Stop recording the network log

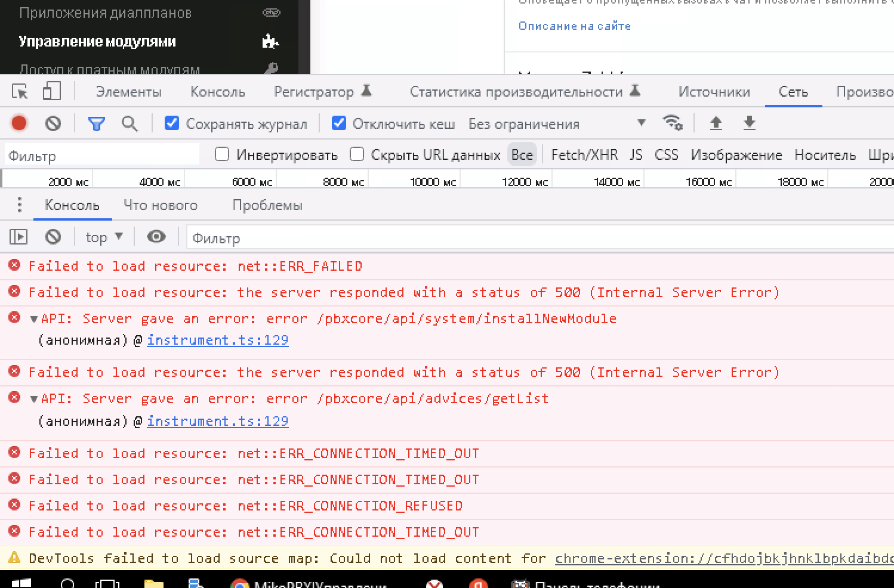19,123
